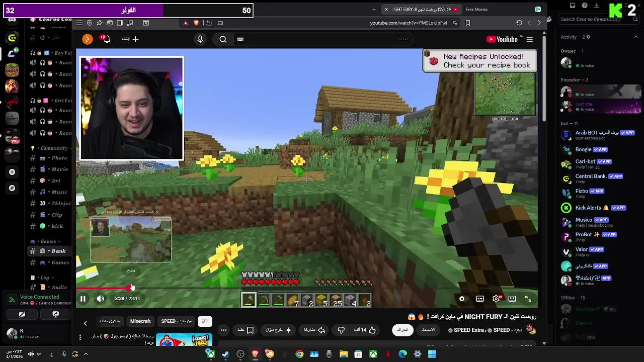Open YouTube voice search microphone
This screenshot has width=644, height=362.
tap(200, 39)
